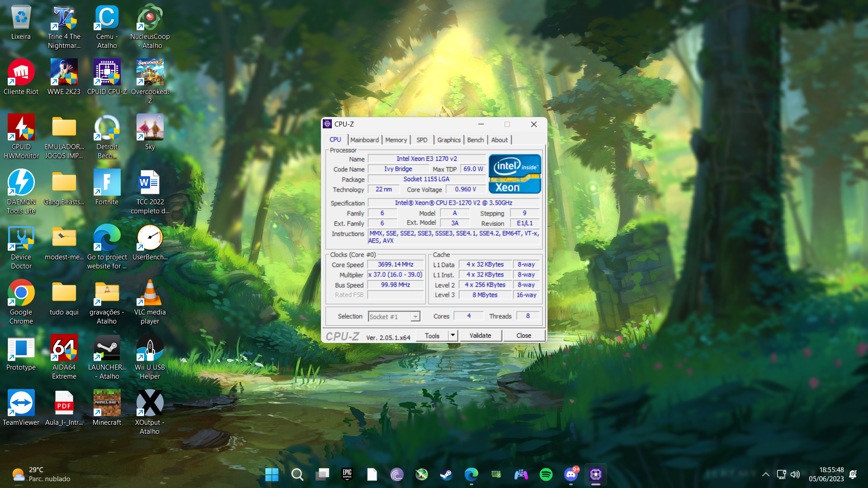Click the Tools button in CPU-Z
The width and height of the screenshot is (868, 488).
(432, 336)
